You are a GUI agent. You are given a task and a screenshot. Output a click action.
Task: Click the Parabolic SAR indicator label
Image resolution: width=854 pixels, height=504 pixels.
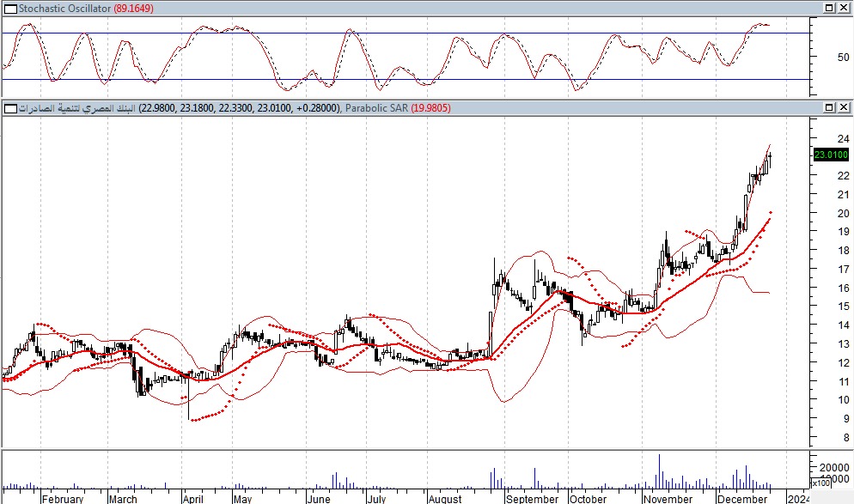tap(378, 108)
